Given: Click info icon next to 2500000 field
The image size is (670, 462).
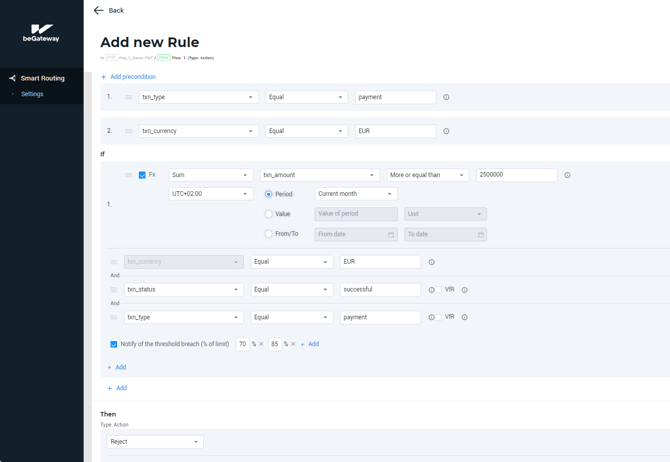Looking at the screenshot, I should coord(567,175).
